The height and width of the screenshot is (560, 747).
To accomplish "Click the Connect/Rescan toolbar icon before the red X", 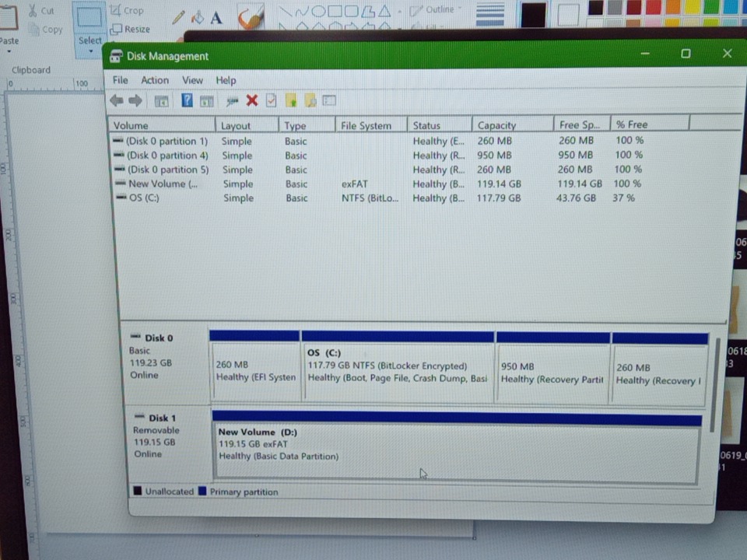I will [x=232, y=101].
